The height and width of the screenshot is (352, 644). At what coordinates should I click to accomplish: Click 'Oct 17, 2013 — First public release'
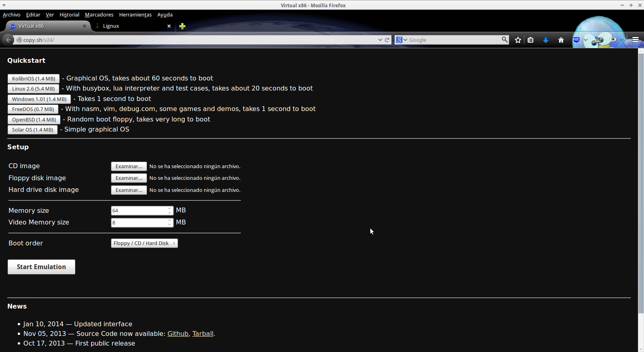click(79, 344)
